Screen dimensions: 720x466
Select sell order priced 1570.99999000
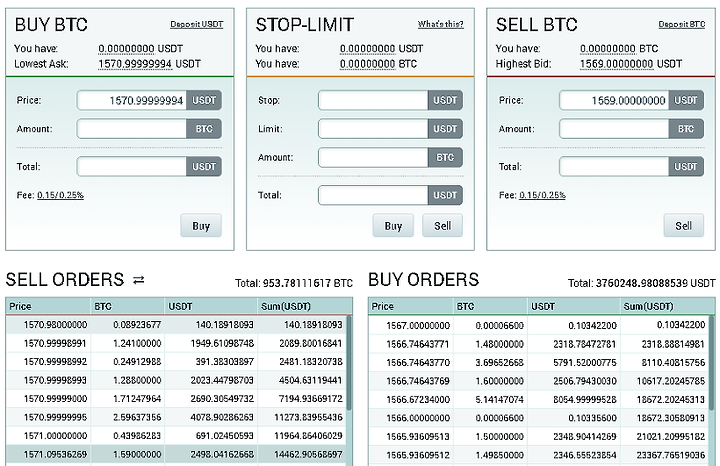coord(176,399)
